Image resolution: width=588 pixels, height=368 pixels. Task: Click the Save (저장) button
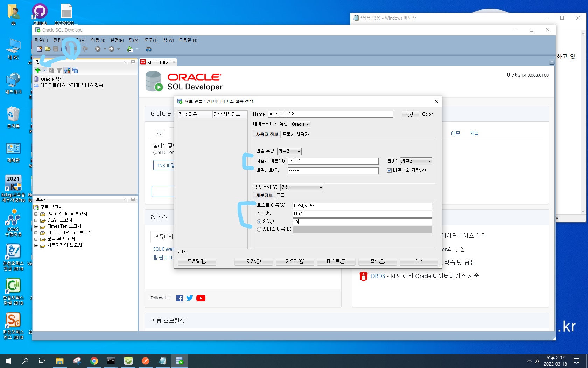tap(254, 261)
